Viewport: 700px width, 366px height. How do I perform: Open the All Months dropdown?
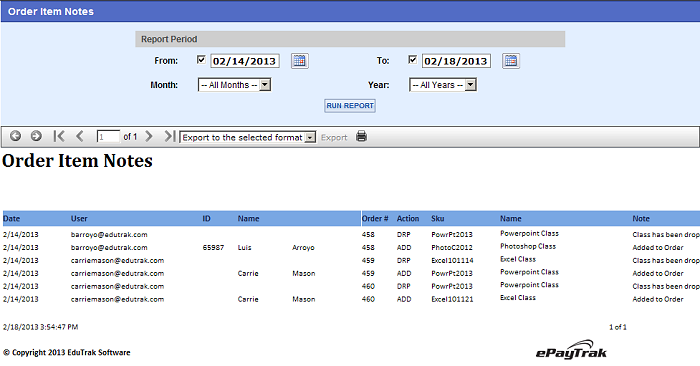pos(234,85)
